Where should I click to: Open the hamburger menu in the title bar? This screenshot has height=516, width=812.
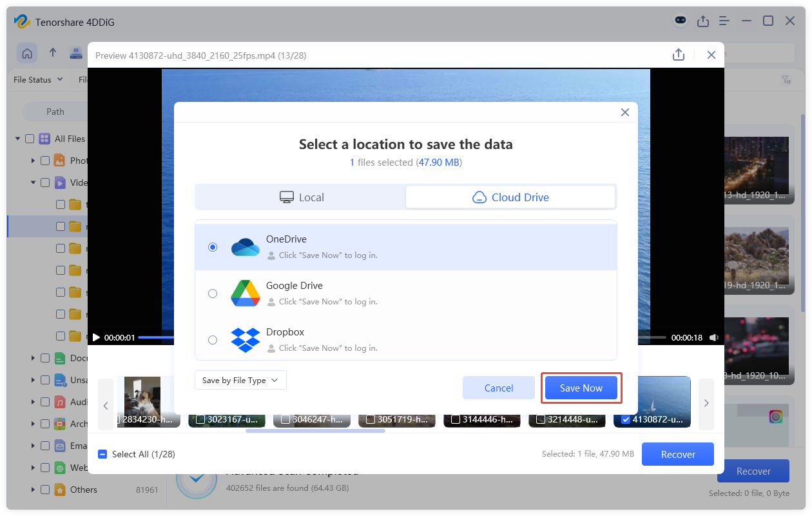724,21
